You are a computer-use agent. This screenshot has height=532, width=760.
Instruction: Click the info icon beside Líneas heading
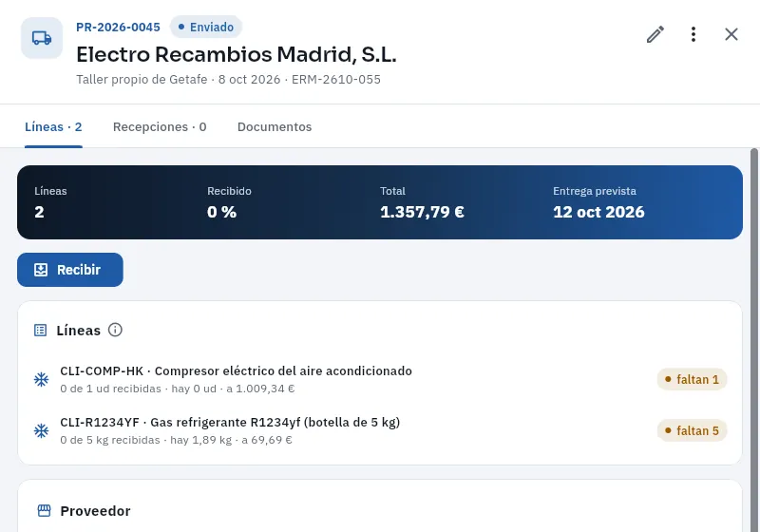[115, 330]
